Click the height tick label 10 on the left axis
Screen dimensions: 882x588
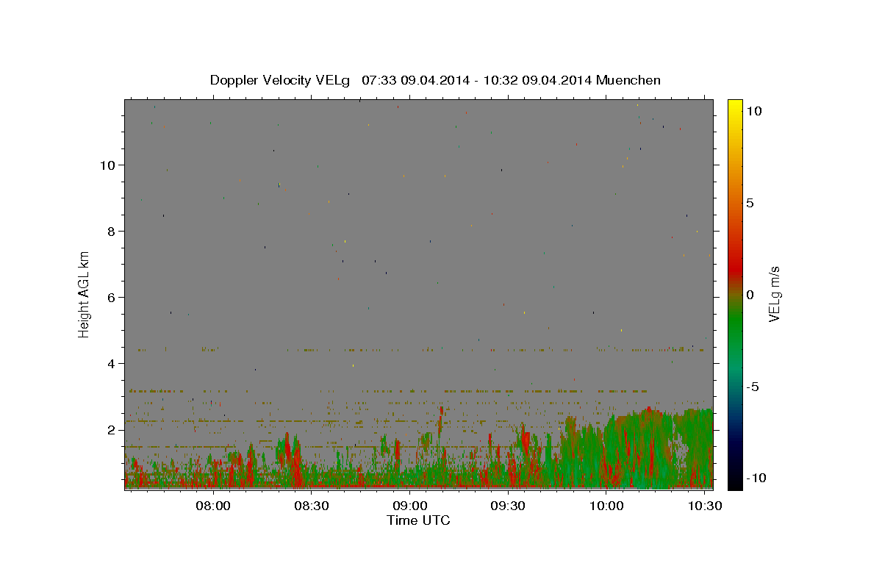[110, 165]
